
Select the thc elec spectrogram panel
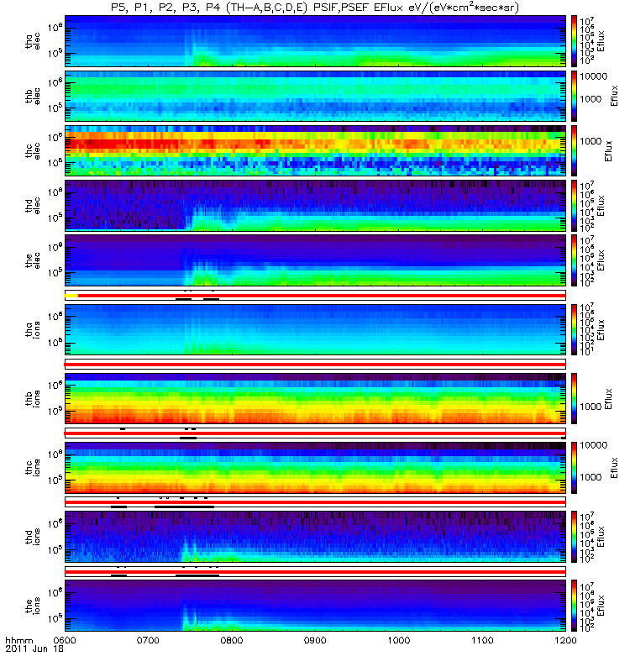point(315,150)
